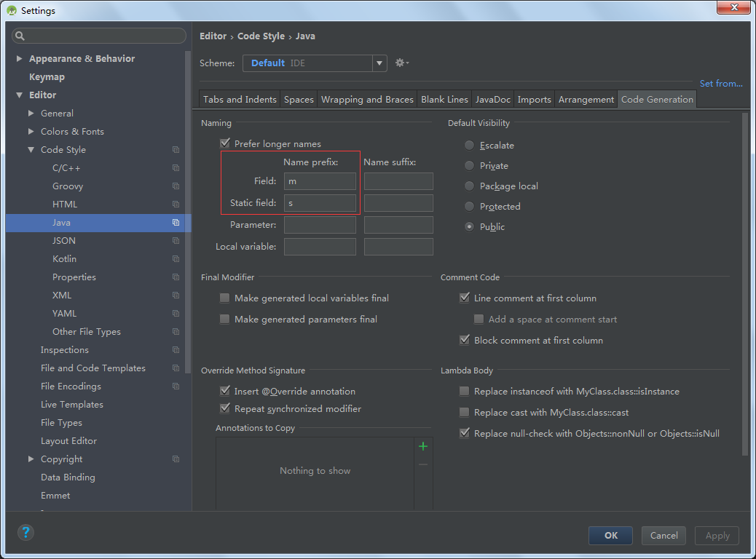Switch to the Spaces tab
The height and width of the screenshot is (559, 756).
[299, 99]
